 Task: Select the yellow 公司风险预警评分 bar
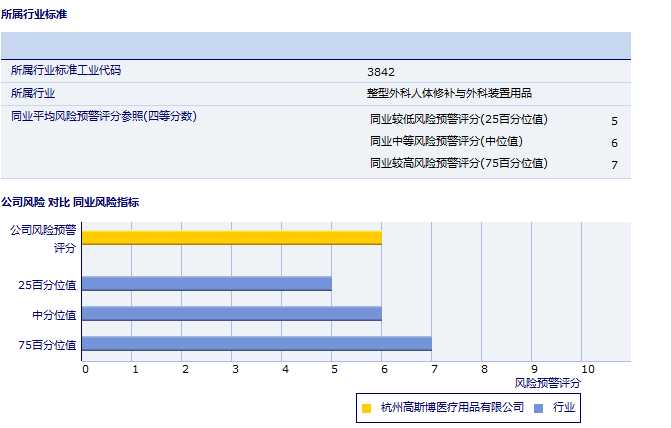click(x=231, y=237)
